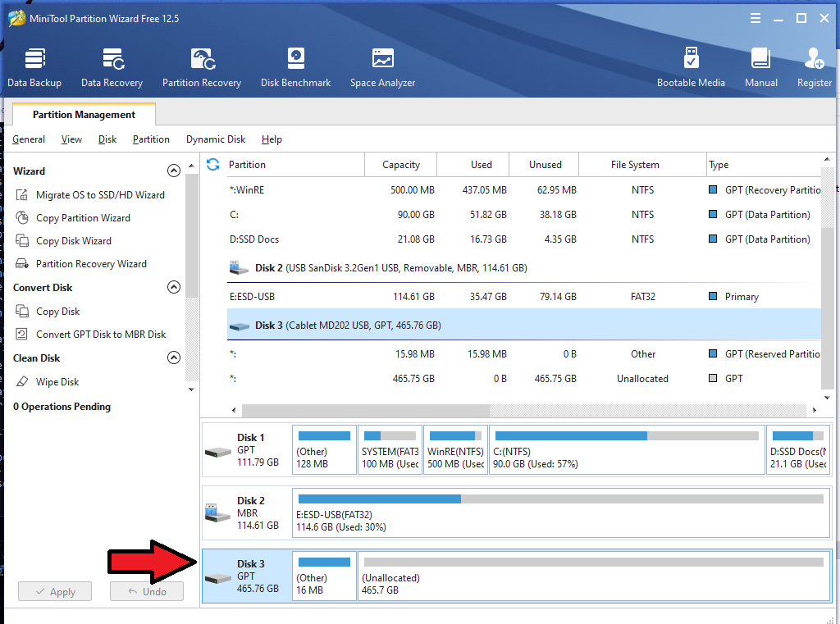Select the Disk 1 drive icon in disk map
Screen dimensions: 840x624
(218, 453)
